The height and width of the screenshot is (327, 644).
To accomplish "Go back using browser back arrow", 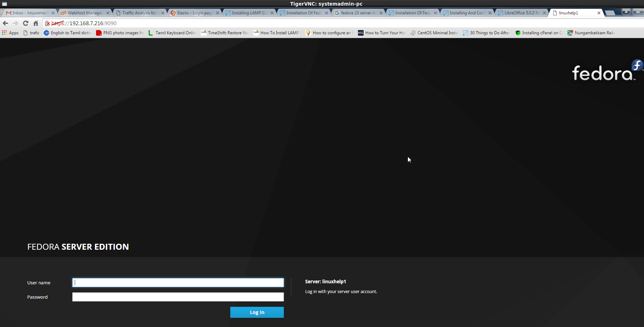I will point(5,23).
